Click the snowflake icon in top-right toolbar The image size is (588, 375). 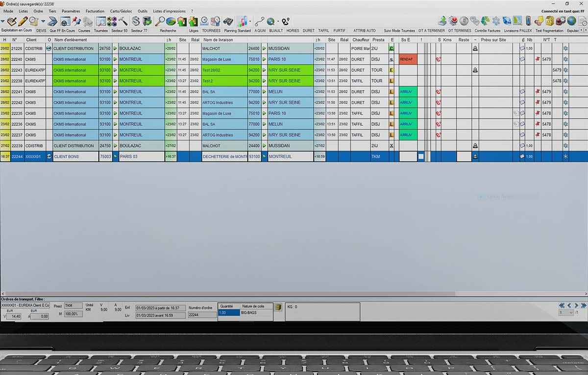(x=496, y=21)
